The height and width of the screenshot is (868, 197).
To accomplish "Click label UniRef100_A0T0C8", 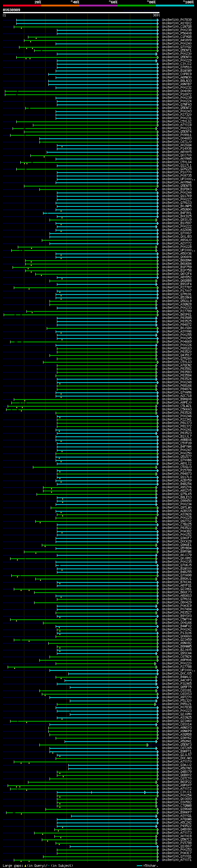I will click(177, 836).
